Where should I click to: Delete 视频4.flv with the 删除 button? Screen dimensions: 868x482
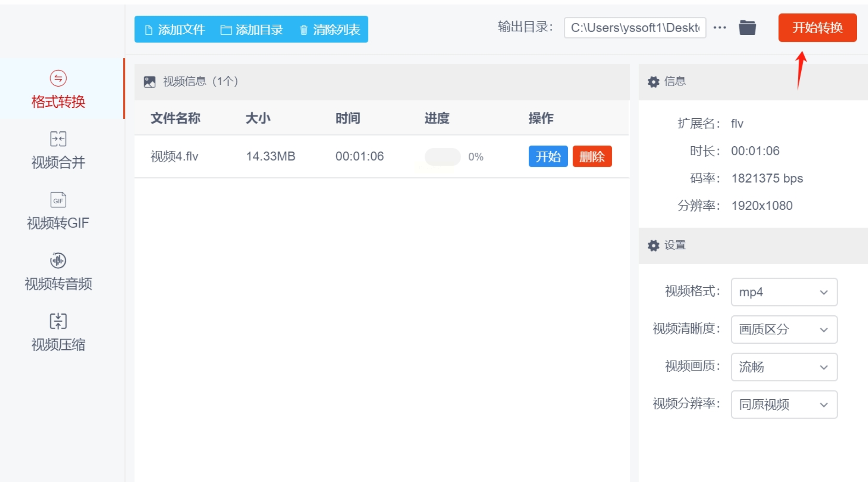pyautogui.click(x=592, y=156)
